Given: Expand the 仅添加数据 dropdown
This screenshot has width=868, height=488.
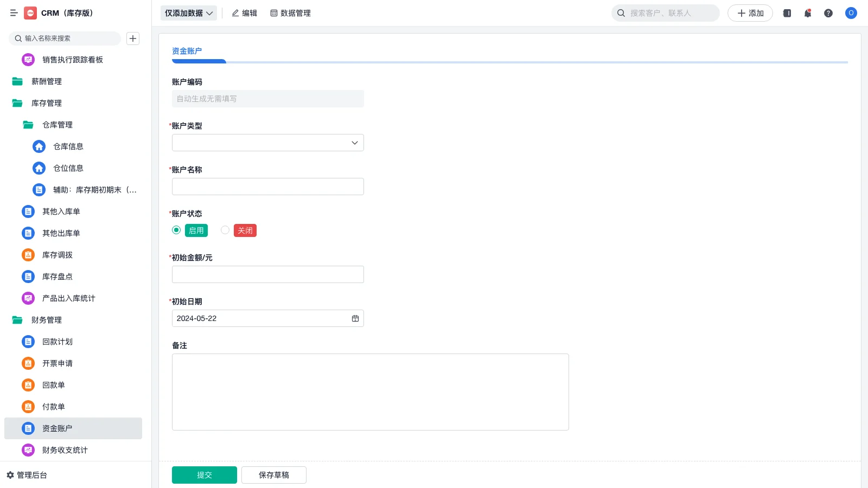Looking at the screenshot, I should coord(188,13).
